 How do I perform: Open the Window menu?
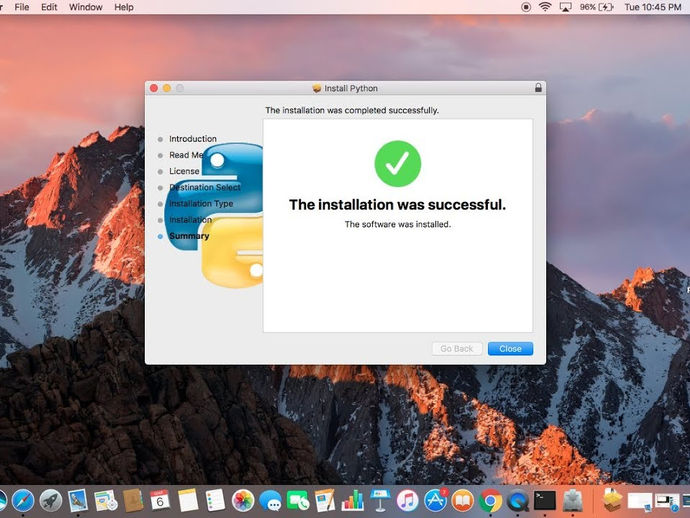tap(85, 7)
